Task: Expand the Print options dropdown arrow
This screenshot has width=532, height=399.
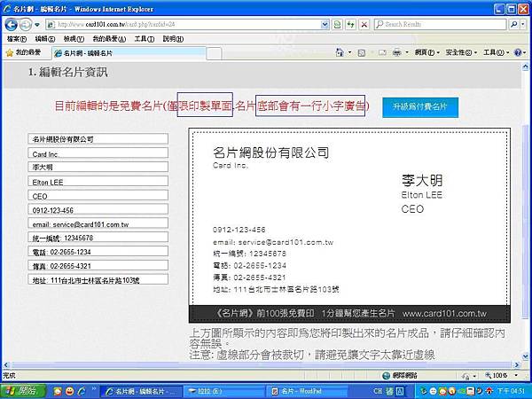Action: click(406, 53)
